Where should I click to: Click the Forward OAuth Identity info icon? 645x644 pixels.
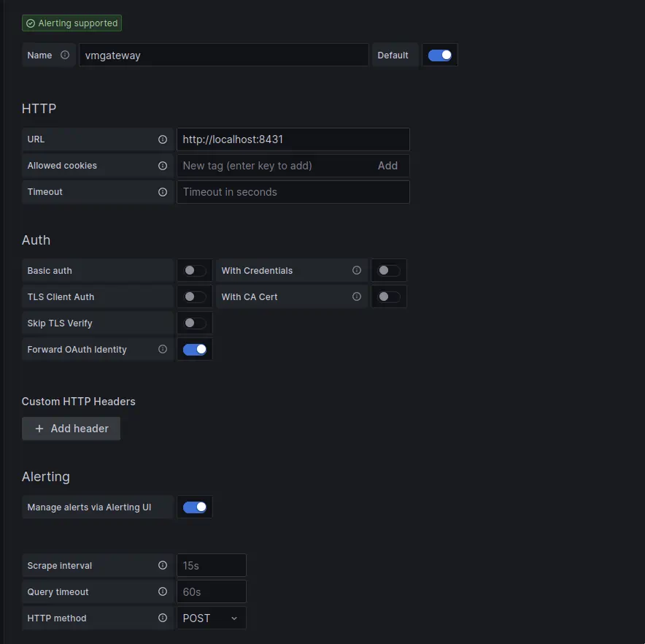click(x=163, y=349)
